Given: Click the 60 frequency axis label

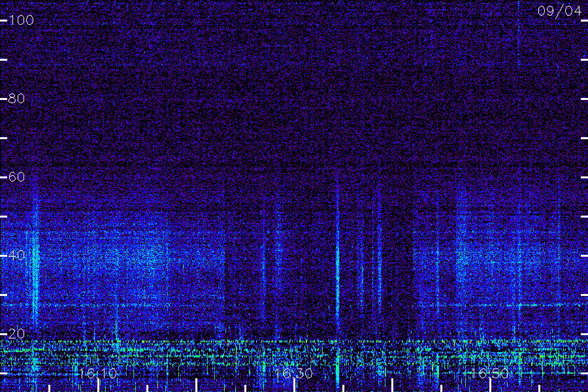Looking at the screenshot, I should coord(16,176).
